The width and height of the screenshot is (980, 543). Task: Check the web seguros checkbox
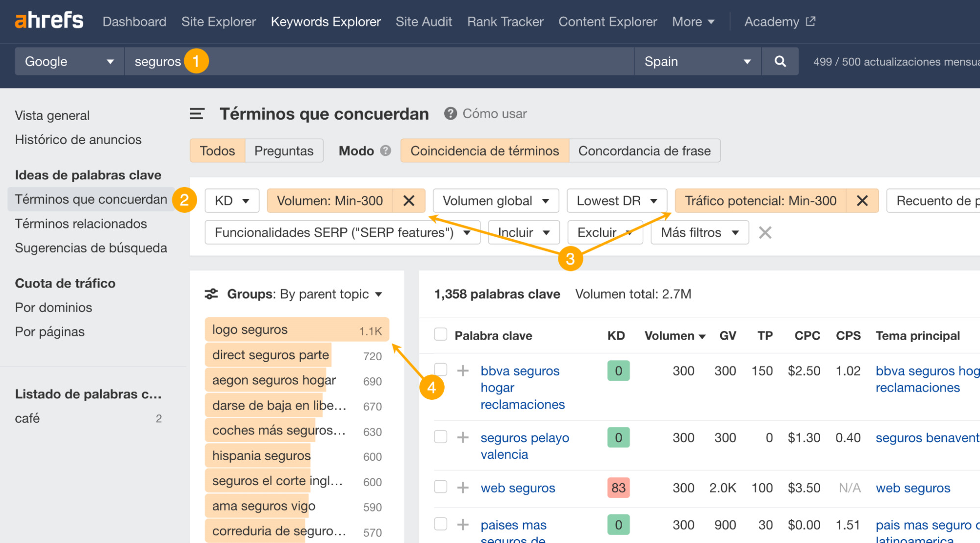coord(440,487)
